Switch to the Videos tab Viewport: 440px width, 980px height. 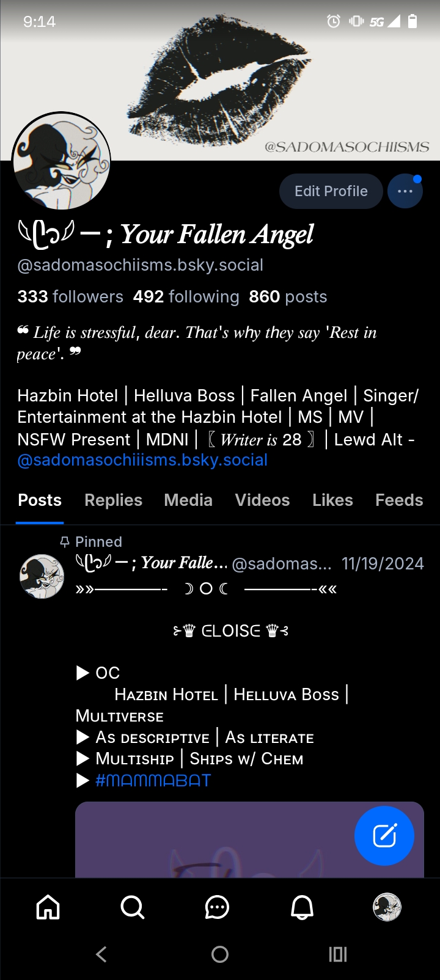click(263, 500)
